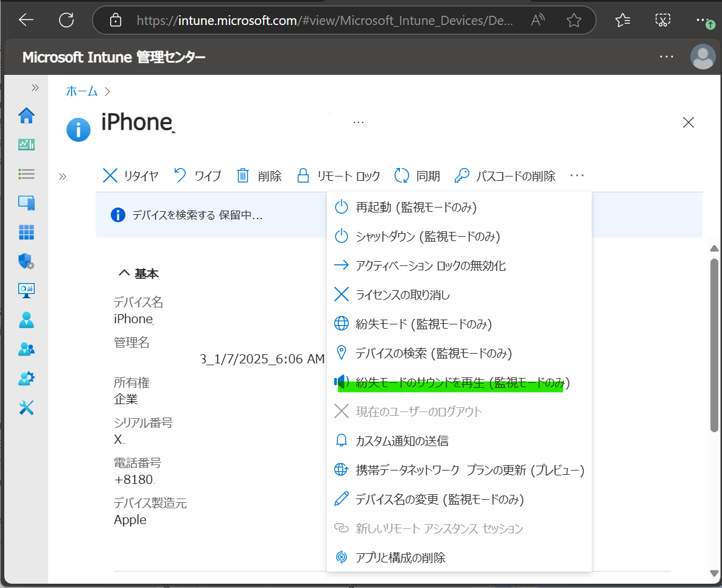722x588 pixels.
Task: Click the リタイヤ toolbar button
Action: click(130, 176)
